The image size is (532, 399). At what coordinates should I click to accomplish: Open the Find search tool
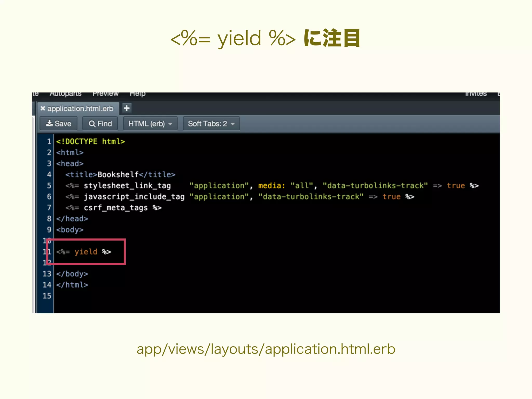(x=100, y=124)
